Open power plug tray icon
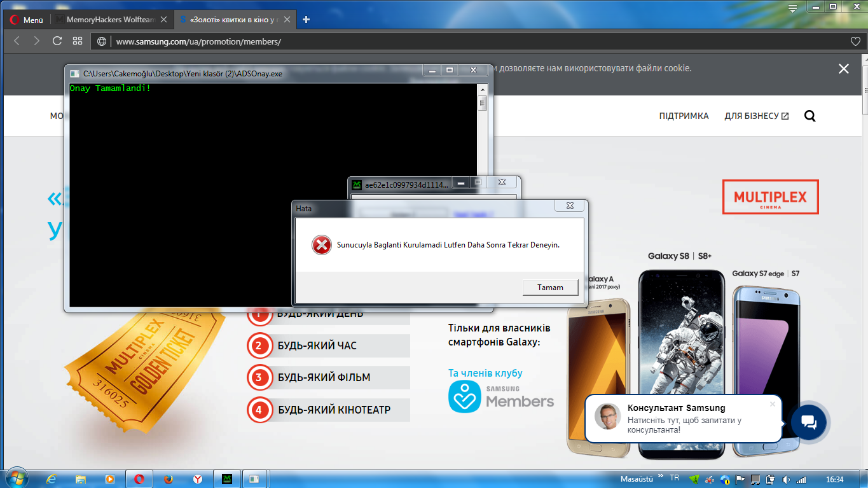Image resolution: width=868 pixels, height=488 pixels. [x=770, y=479]
